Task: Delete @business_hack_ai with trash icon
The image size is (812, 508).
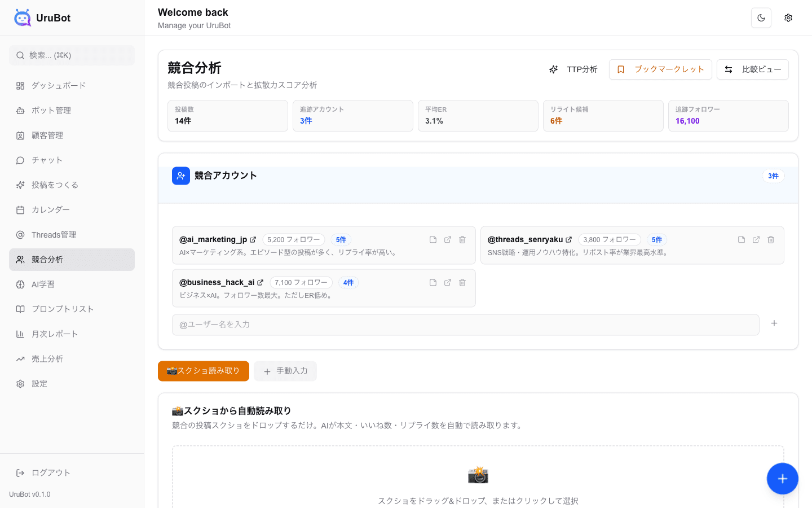Action: (462, 283)
